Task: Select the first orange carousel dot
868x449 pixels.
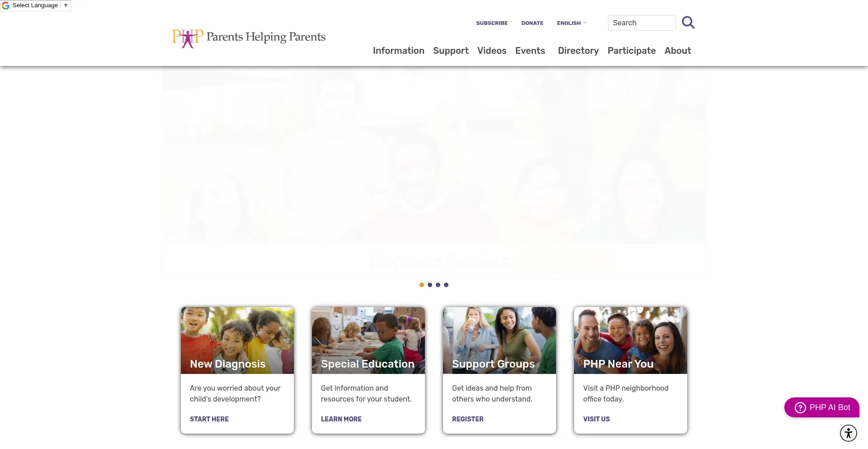Action: click(421, 285)
